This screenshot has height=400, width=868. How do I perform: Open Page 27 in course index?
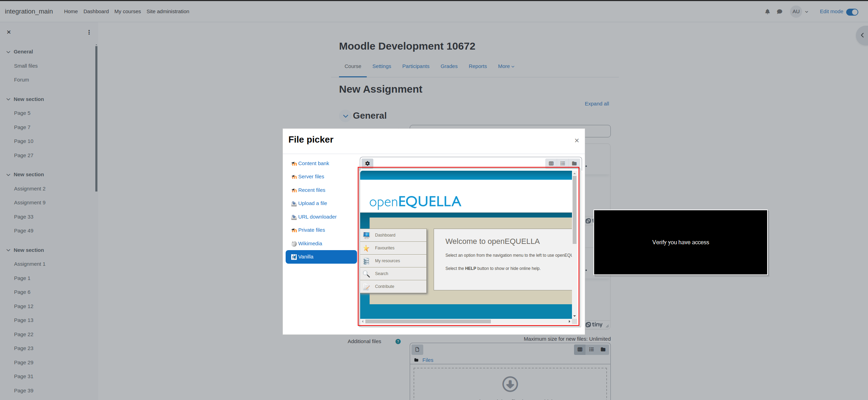[x=24, y=155]
